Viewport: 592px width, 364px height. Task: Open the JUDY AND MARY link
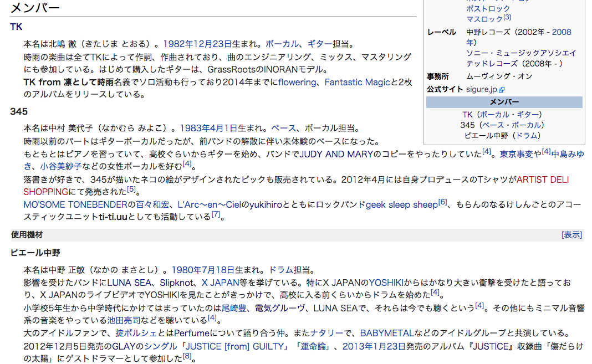click(x=336, y=154)
